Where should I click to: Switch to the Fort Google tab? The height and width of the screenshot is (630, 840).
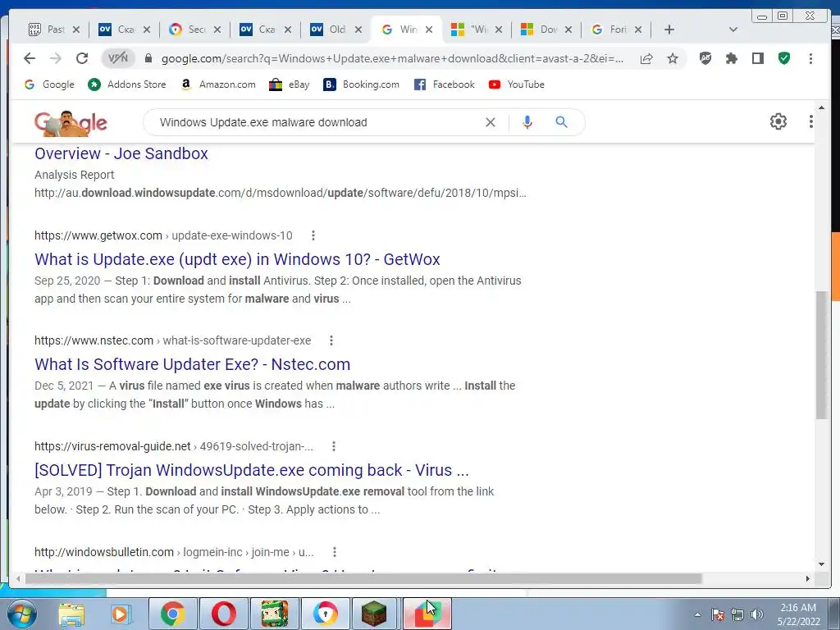click(x=610, y=30)
